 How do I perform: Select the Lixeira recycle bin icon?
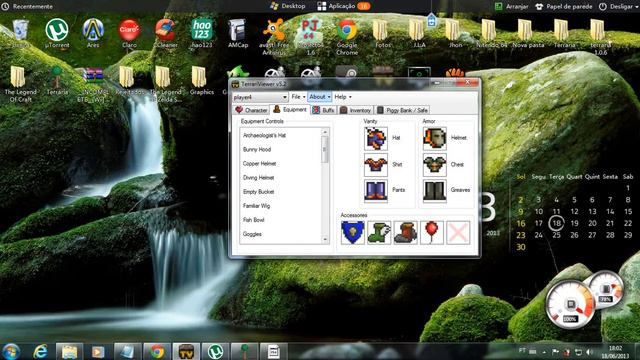pos(20,33)
